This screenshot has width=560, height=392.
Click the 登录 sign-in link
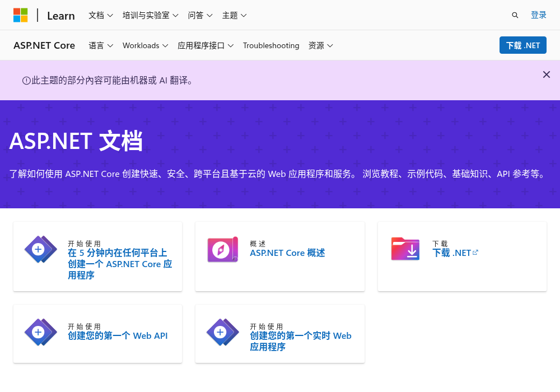pos(539,15)
